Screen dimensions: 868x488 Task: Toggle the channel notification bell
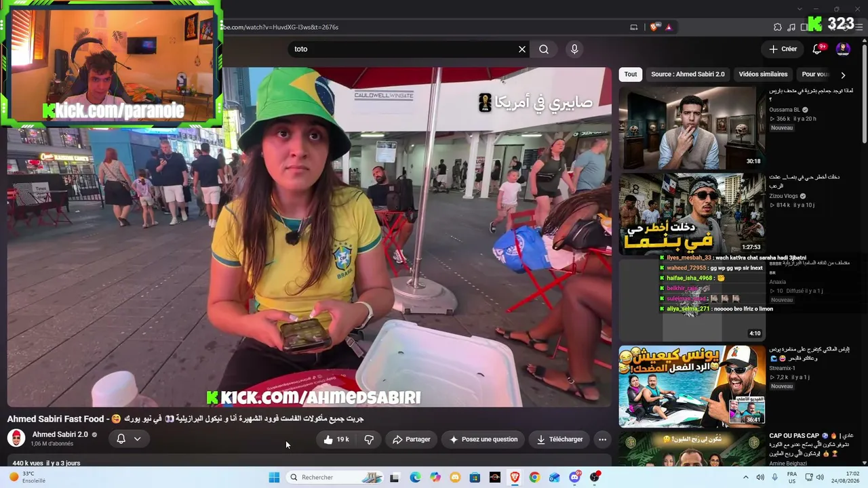121,439
